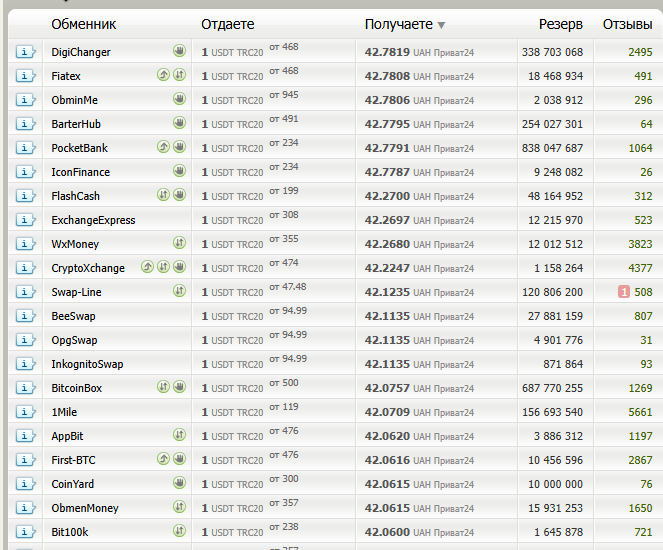Click the reserve value 254 027 301
The height and width of the screenshot is (550, 663).
tap(552, 124)
